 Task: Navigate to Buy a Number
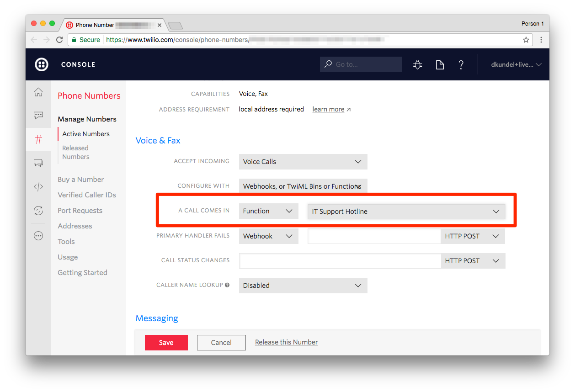80,180
